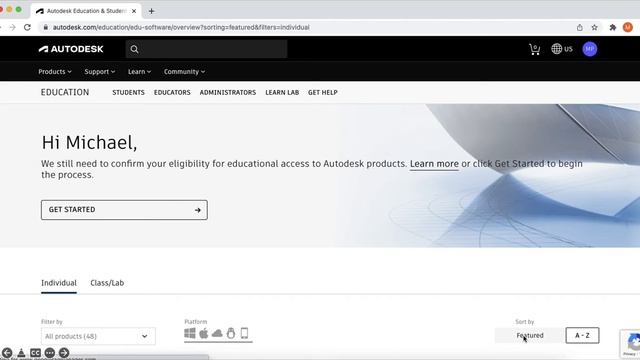Filter by Mac platform
Viewport: 640px width, 360px height.
point(204,333)
